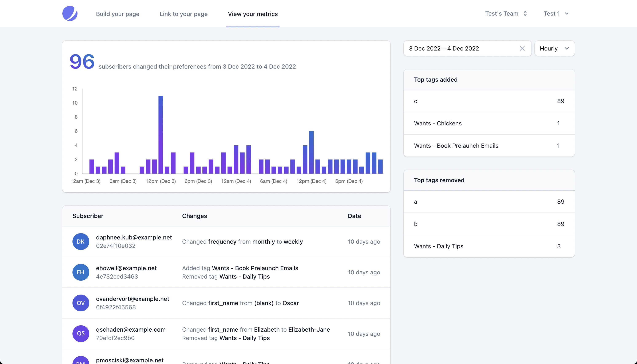Switch to Link to your page tab
637x364 pixels.
point(183,14)
